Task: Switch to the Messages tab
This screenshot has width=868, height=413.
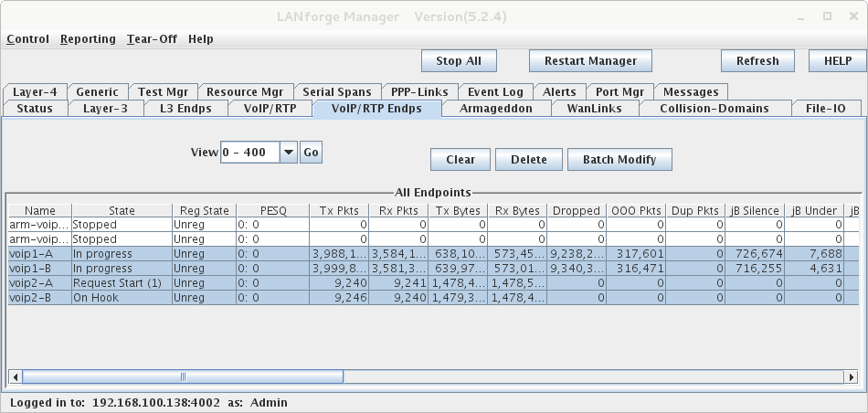Action: (691, 92)
